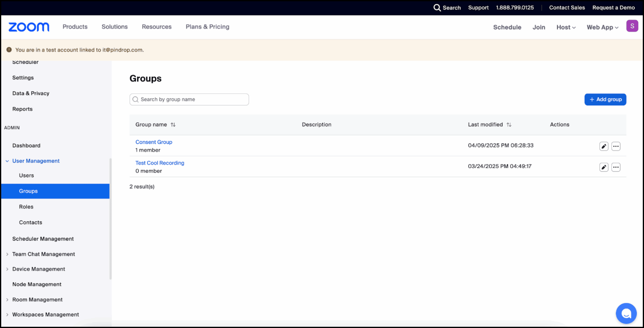Open the more options menu for Consent Group
The height and width of the screenshot is (328, 644).
(616, 146)
